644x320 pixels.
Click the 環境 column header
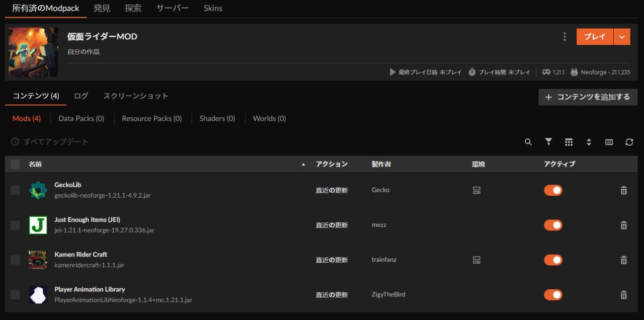click(x=478, y=164)
